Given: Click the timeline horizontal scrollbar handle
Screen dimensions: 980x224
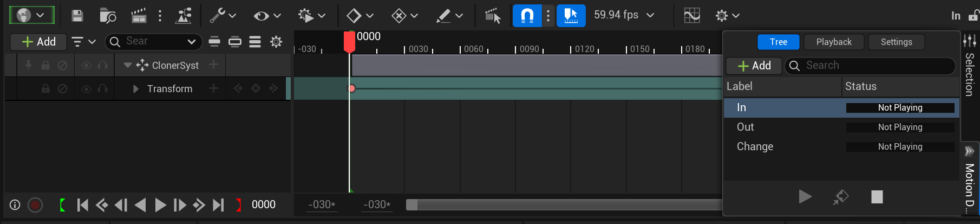Looking at the screenshot, I should click(412, 205).
